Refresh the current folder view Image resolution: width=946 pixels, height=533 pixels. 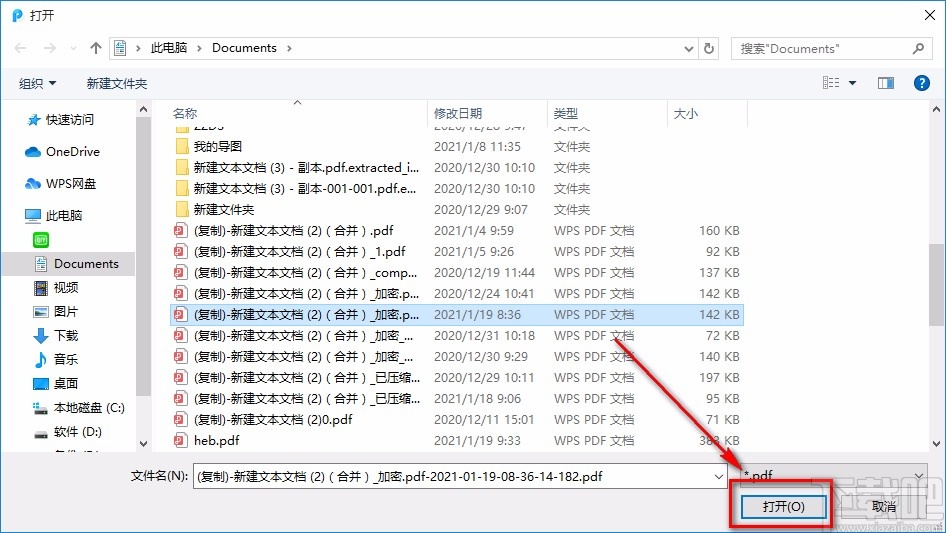click(x=710, y=49)
